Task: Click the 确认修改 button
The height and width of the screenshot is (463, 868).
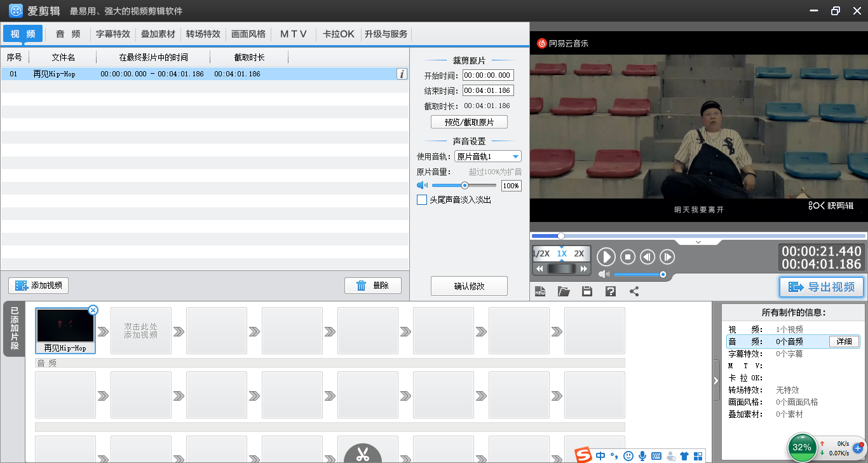Action: point(469,286)
